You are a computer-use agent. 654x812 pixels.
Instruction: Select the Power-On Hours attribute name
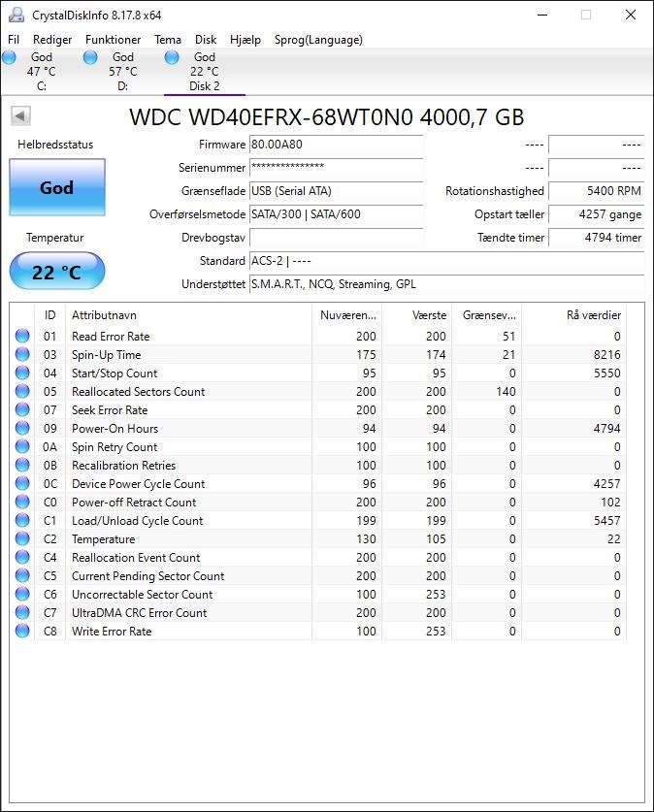(x=114, y=428)
